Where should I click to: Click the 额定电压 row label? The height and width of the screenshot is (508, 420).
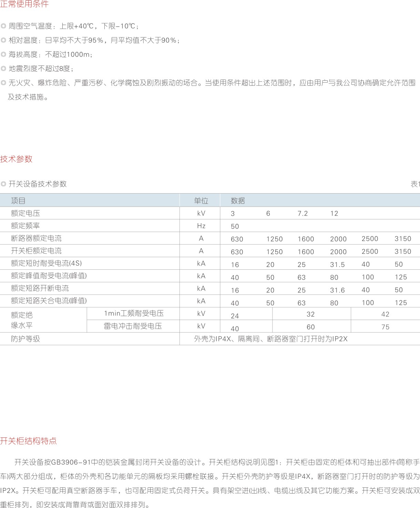[x=25, y=213]
